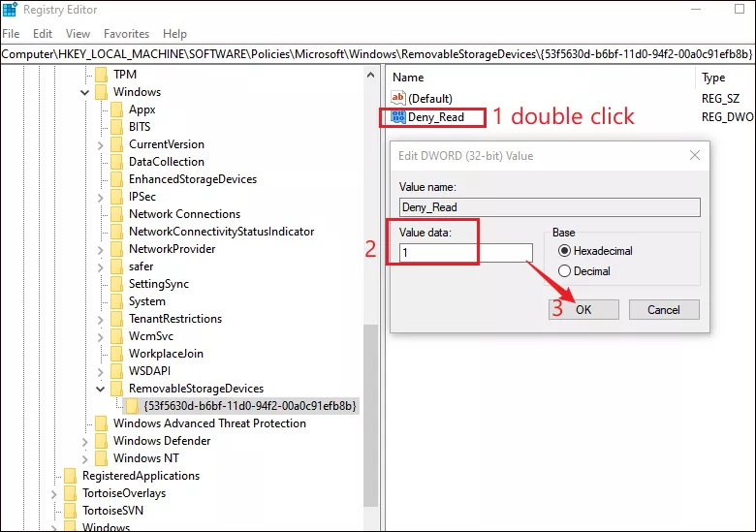Image resolution: width=756 pixels, height=532 pixels.
Task: Close the Edit DWORD dialog with X
Action: tap(695, 155)
